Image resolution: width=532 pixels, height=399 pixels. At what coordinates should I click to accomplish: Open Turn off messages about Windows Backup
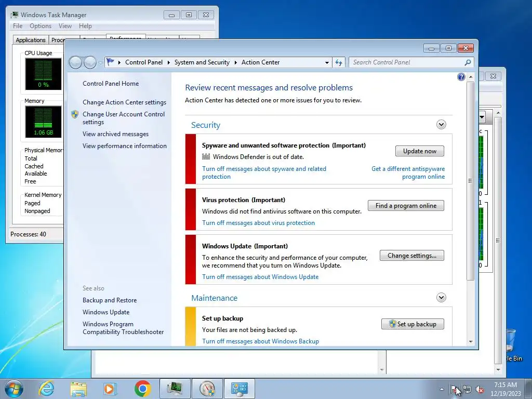click(x=261, y=341)
